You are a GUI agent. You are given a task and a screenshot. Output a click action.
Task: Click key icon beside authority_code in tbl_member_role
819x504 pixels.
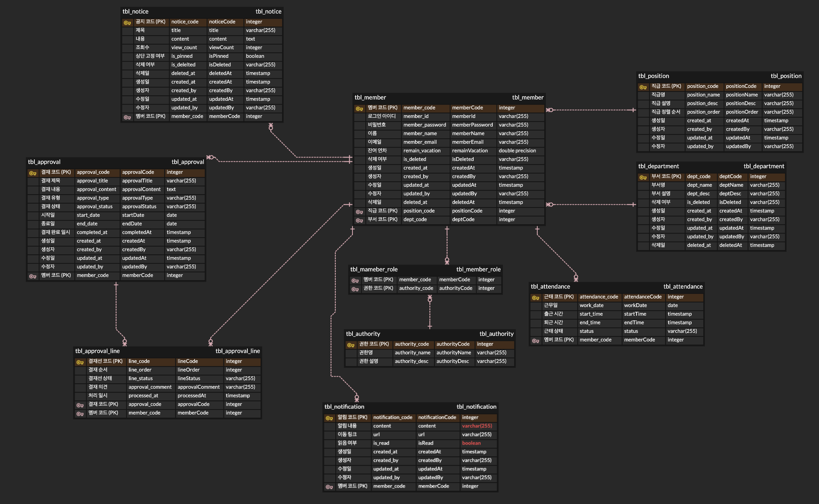[x=355, y=289]
